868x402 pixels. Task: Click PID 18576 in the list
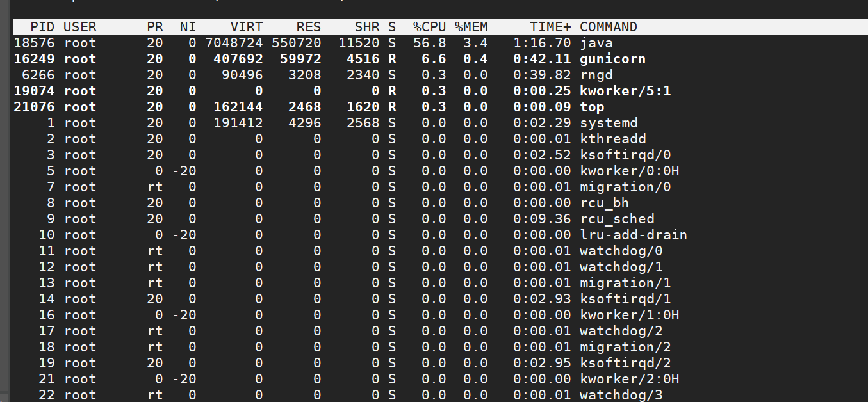pos(35,43)
